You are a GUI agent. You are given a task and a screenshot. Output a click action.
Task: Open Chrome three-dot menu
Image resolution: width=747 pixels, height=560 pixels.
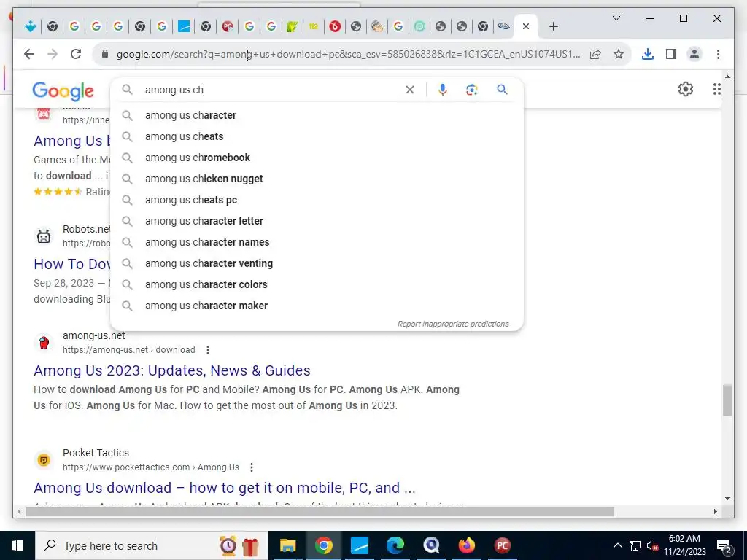[x=718, y=54]
